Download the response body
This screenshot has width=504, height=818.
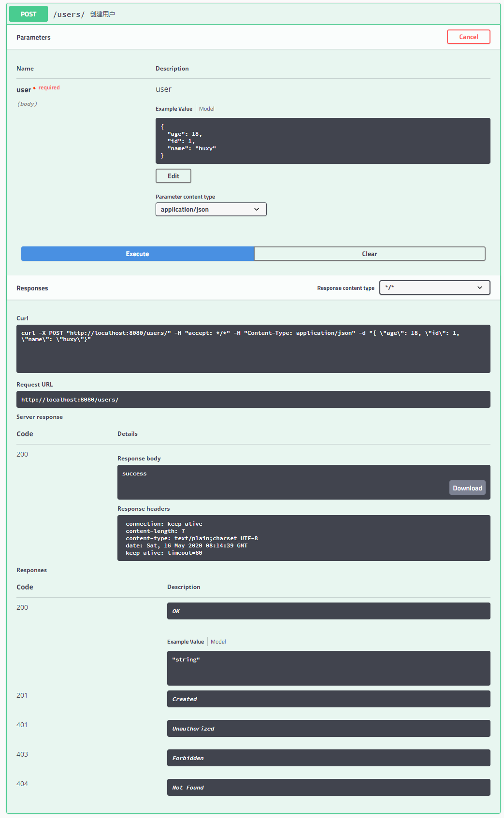(x=467, y=488)
